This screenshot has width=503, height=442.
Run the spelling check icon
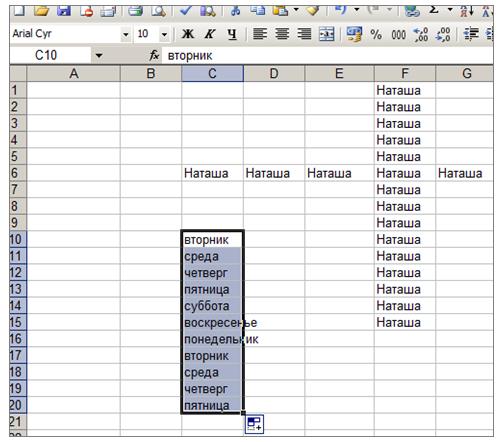click(x=185, y=11)
